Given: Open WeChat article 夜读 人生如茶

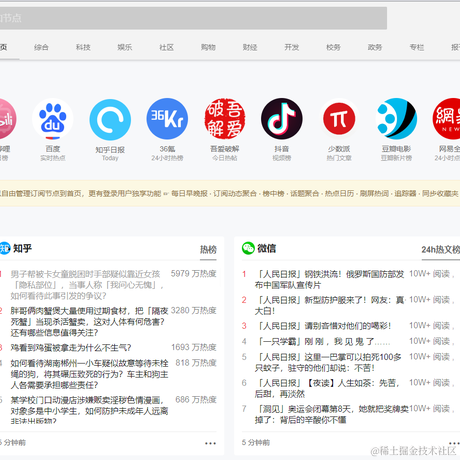Looking at the screenshot, I should click(327, 388).
